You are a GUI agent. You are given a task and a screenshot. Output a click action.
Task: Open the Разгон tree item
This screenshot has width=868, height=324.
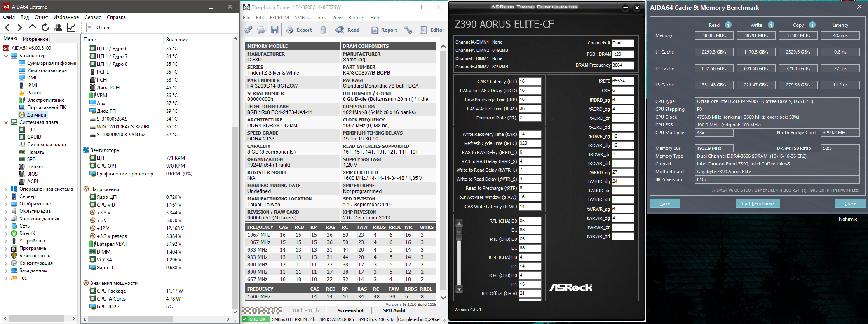click(x=30, y=93)
